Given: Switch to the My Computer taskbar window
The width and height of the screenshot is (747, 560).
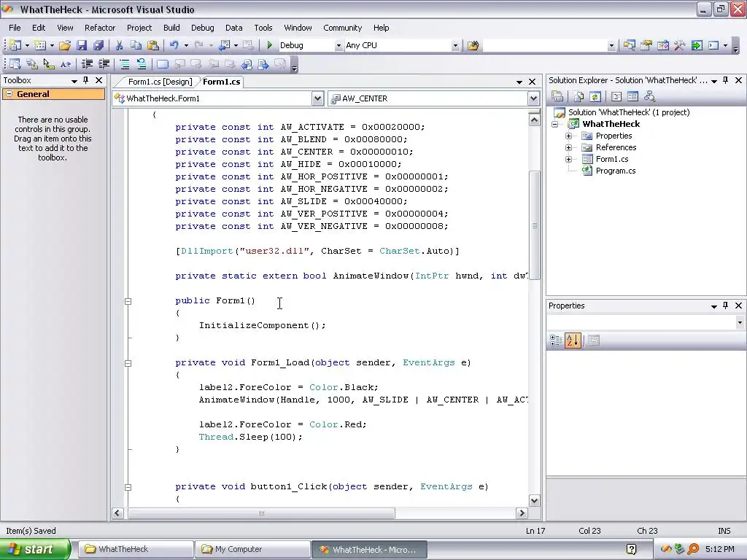Looking at the screenshot, I should click(252, 549).
